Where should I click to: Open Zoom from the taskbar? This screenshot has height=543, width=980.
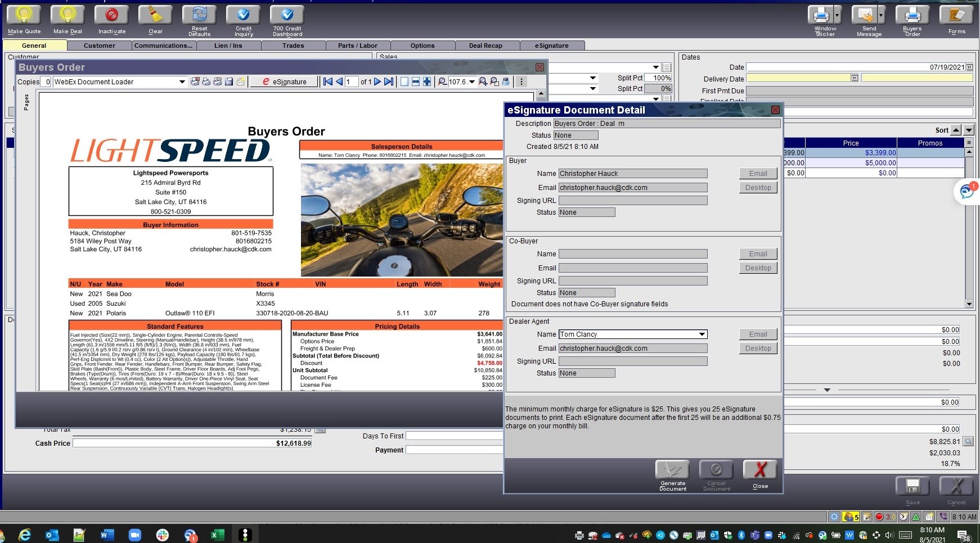135,535
